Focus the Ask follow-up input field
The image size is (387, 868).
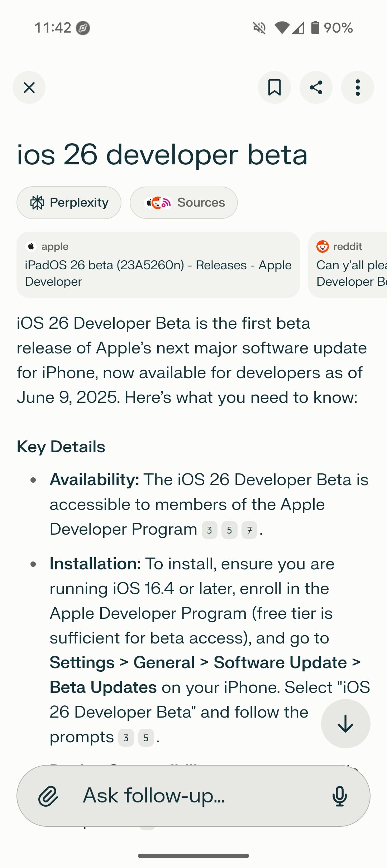tap(193, 796)
